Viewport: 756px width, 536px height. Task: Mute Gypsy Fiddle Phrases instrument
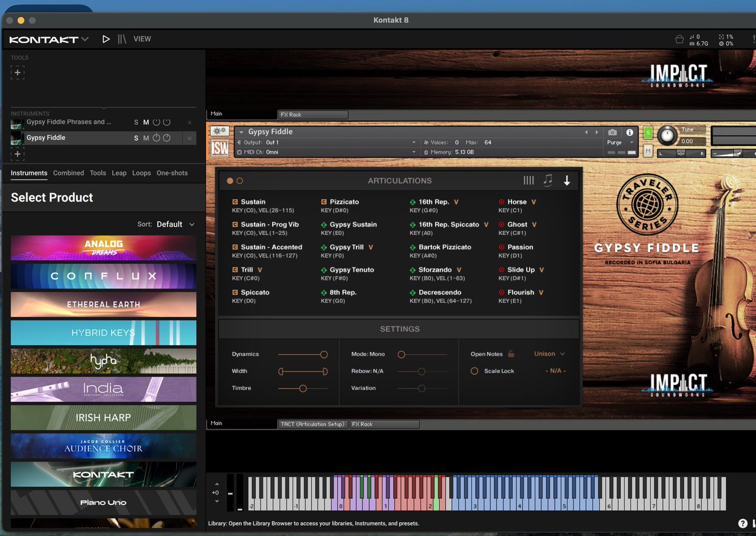pos(146,122)
